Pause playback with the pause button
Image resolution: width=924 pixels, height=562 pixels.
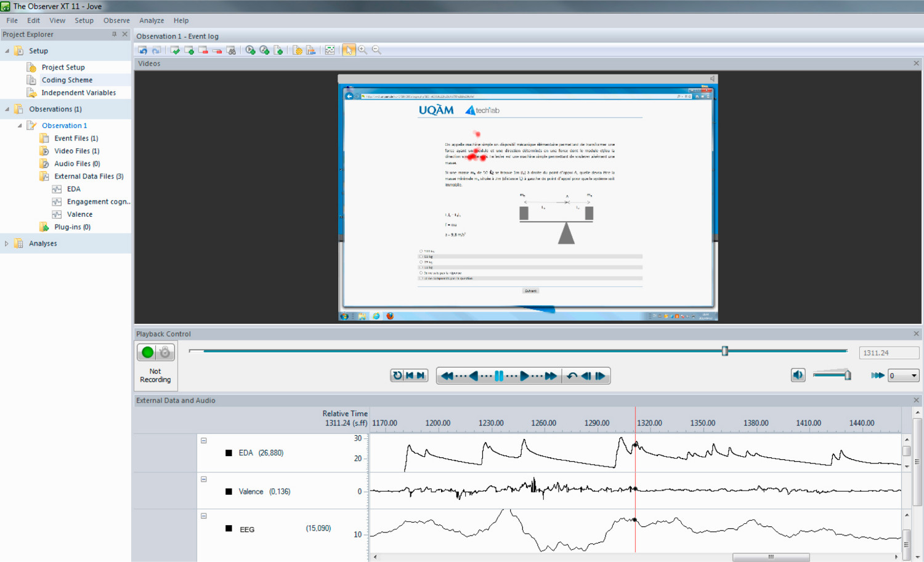click(x=499, y=376)
